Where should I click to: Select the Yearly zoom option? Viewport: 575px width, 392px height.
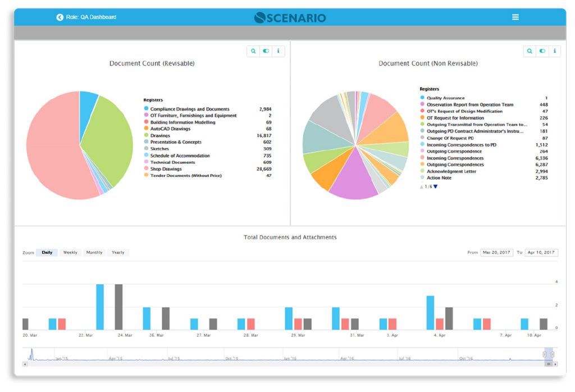[118, 252]
